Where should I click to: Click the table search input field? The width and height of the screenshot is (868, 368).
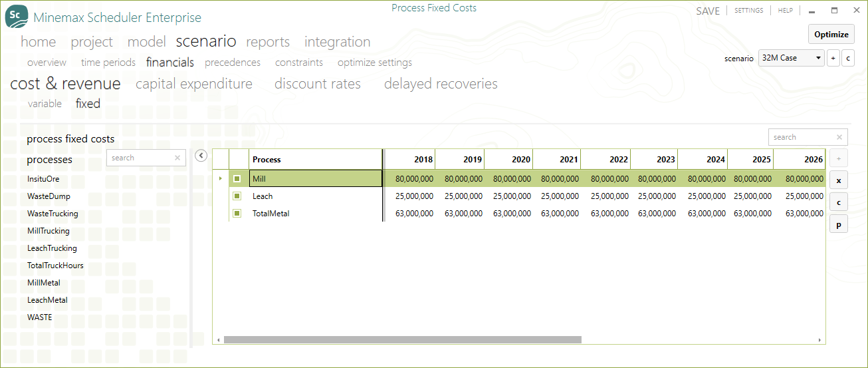[x=808, y=137]
